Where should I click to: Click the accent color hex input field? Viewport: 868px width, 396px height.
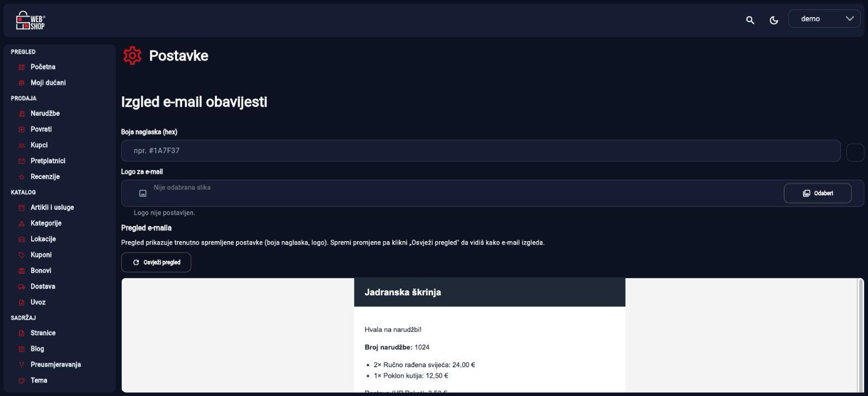pos(480,150)
